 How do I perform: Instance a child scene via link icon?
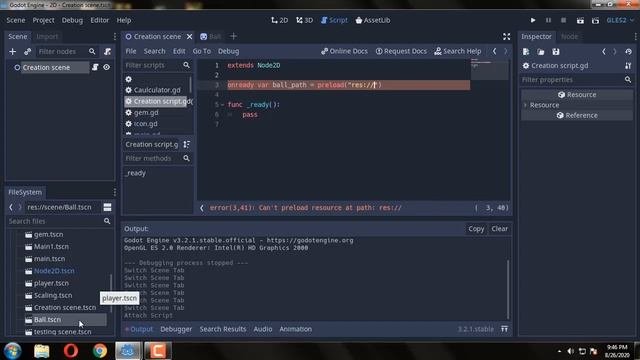27,51
